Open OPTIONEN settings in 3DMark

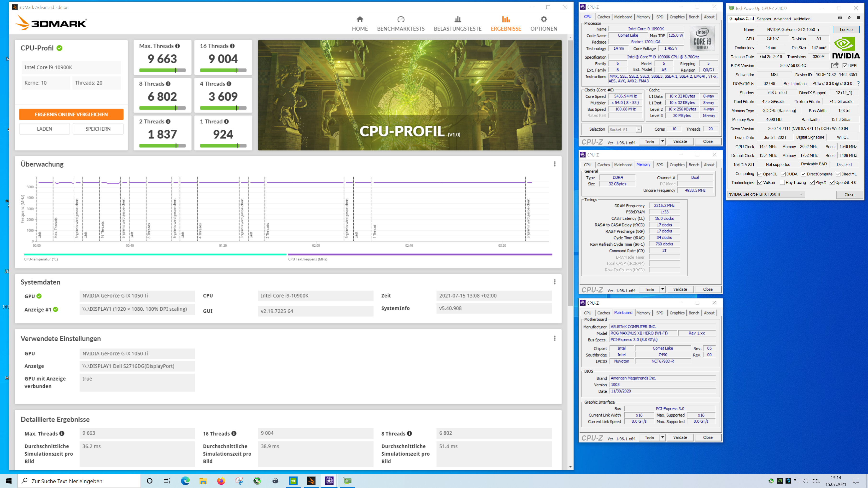coord(544,23)
